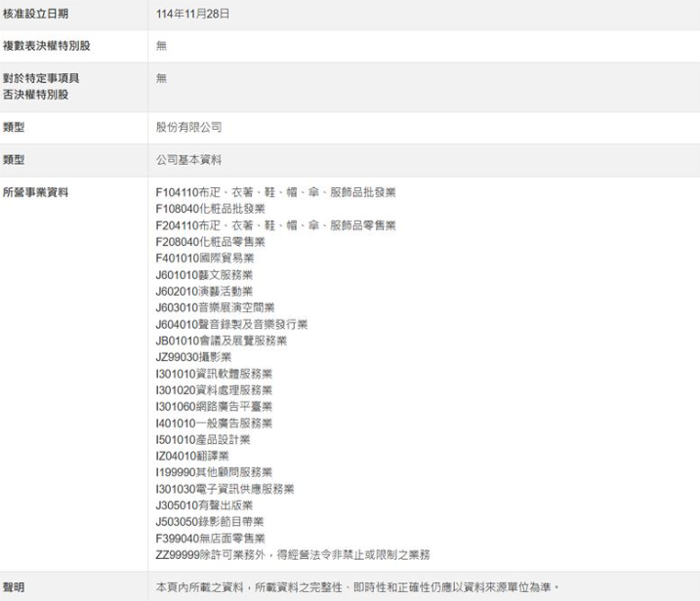Click the F208040化粧品零售業 entry
The image size is (700, 601).
click(210, 242)
